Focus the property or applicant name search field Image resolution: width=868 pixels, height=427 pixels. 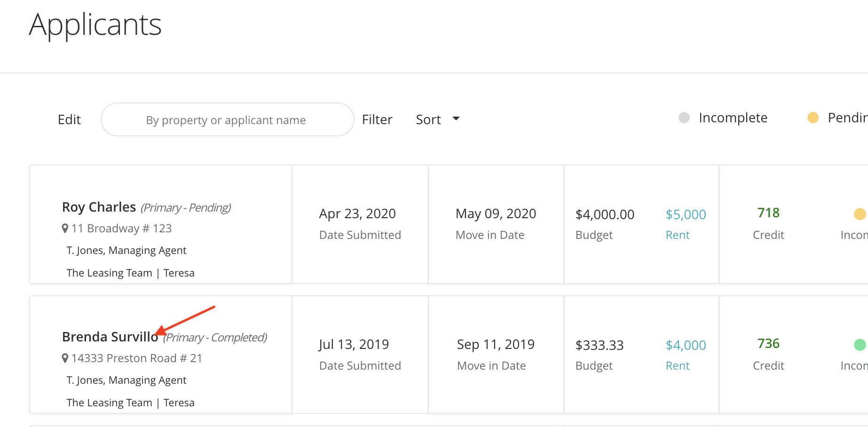pyautogui.click(x=227, y=120)
